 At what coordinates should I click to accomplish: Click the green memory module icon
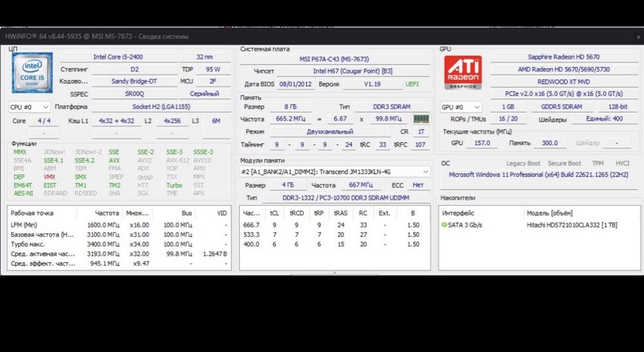coord(421,119)
